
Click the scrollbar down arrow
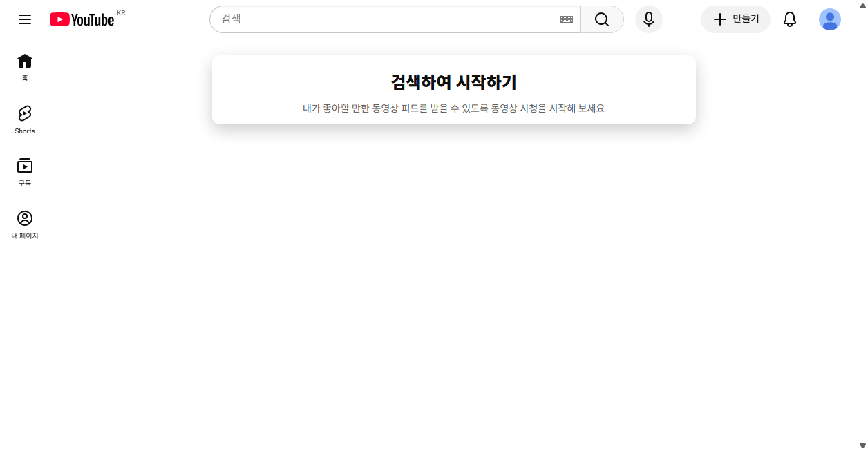pyautogui.click(x=862, y=446)
